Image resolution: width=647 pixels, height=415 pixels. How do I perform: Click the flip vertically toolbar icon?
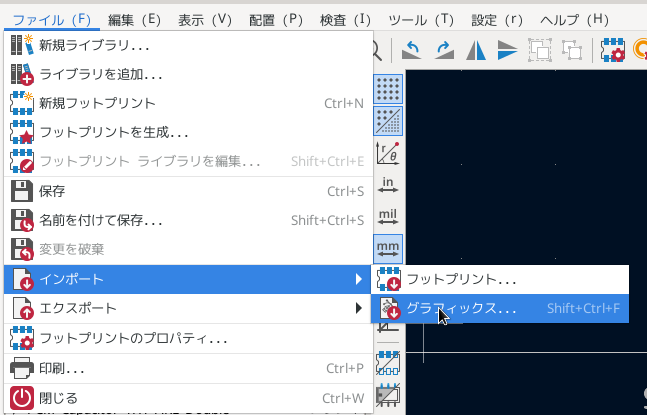[x=508, y=50]
